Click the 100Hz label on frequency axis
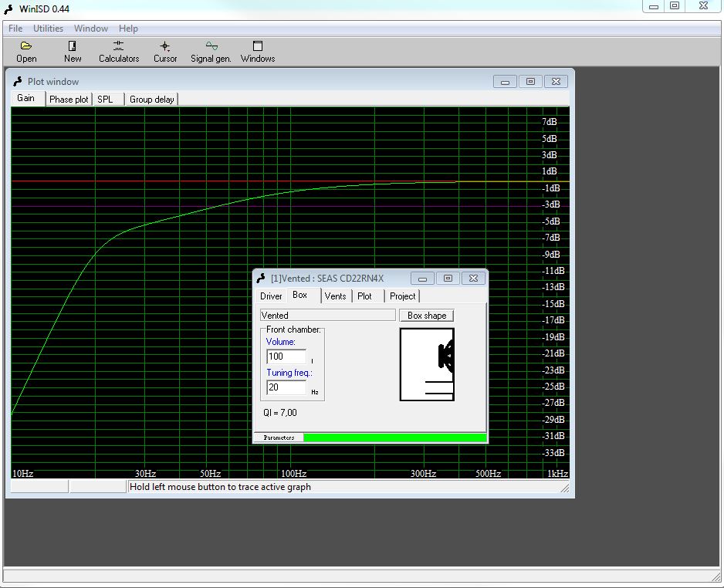 [x=293, y=474]
